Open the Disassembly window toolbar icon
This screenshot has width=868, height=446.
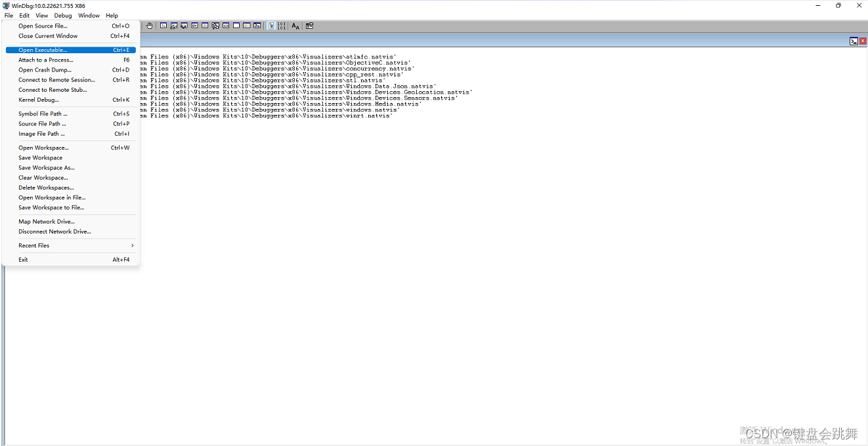click(x=226, y=26)
